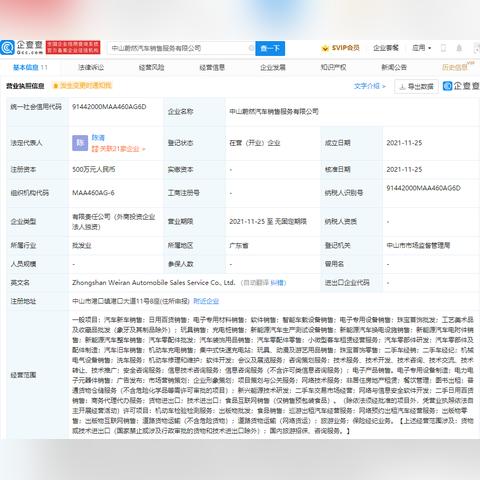
Task: Click the 查一下 search button
Action: tap(270, 48)
